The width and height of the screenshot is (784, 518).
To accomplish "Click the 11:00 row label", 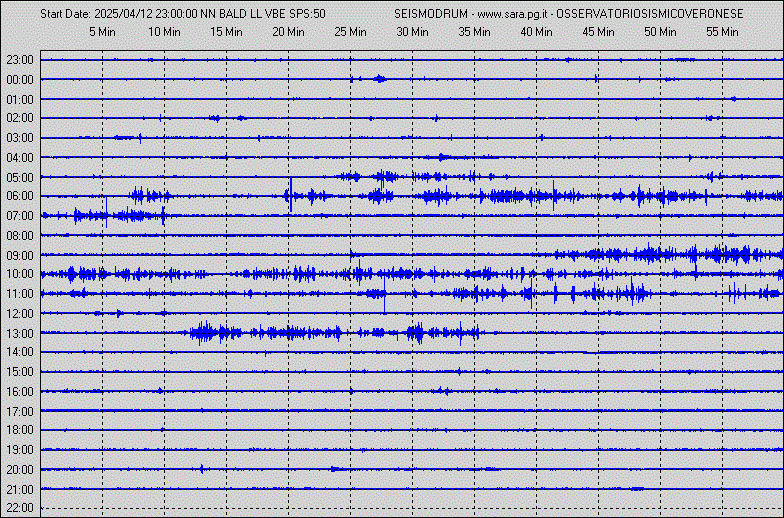I will pos(20,294).
